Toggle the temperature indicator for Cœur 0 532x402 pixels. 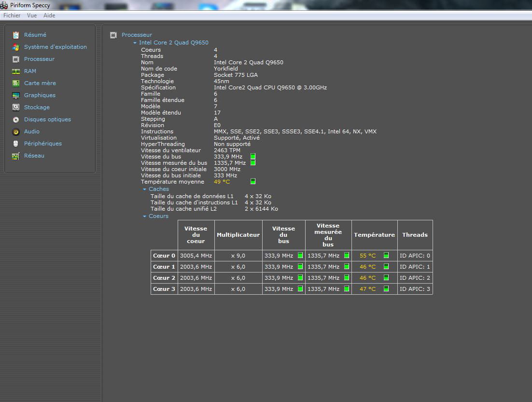click(386, 256)
